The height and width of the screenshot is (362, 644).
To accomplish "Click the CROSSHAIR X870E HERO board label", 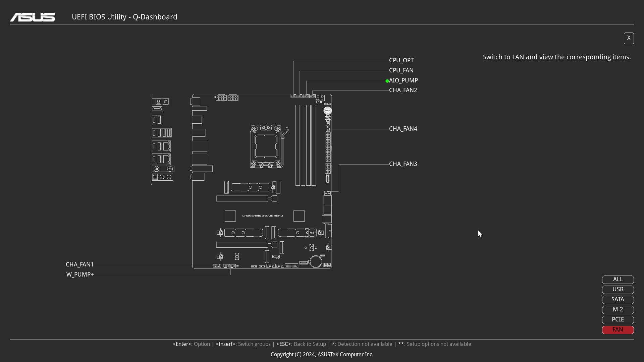I will pyautogui.click(x=263, y=216).
